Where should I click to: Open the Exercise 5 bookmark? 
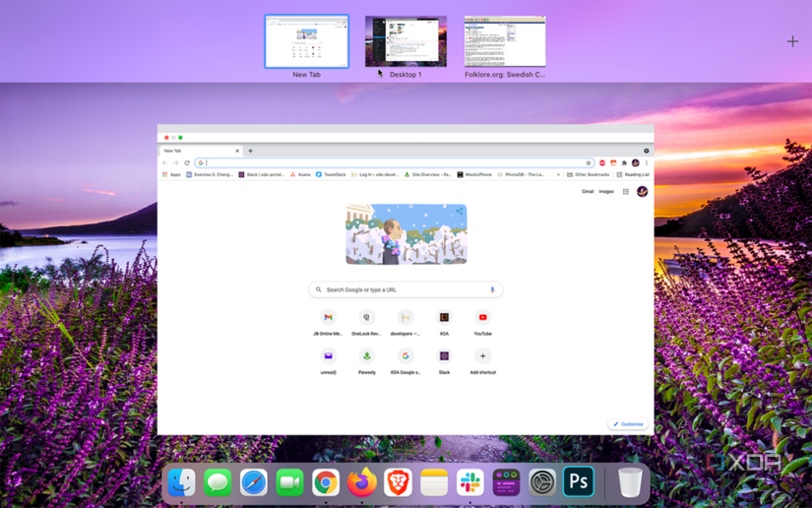click(210, 174)
